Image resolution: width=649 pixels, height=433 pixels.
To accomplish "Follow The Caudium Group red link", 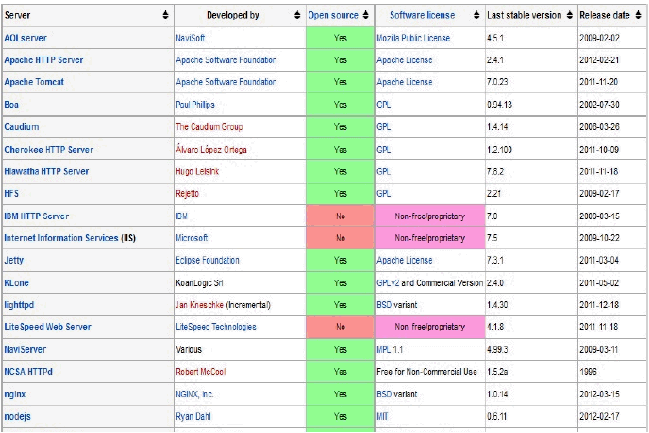I will (x=209, y=127).
